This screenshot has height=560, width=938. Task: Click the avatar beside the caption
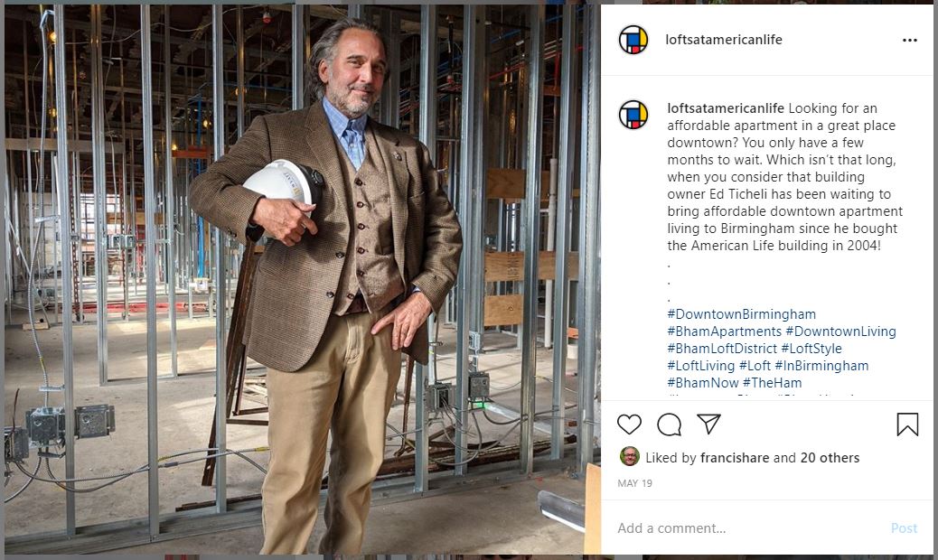click(x=633, y=115)
